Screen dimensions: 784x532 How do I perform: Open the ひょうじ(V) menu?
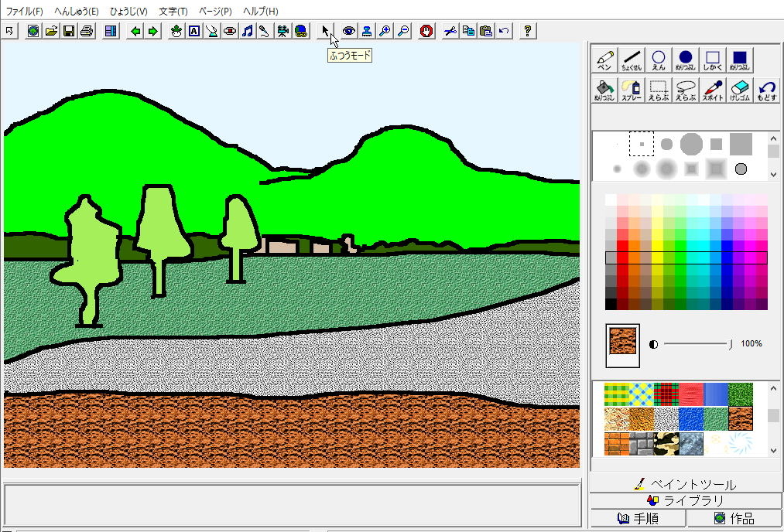[128, 12]
